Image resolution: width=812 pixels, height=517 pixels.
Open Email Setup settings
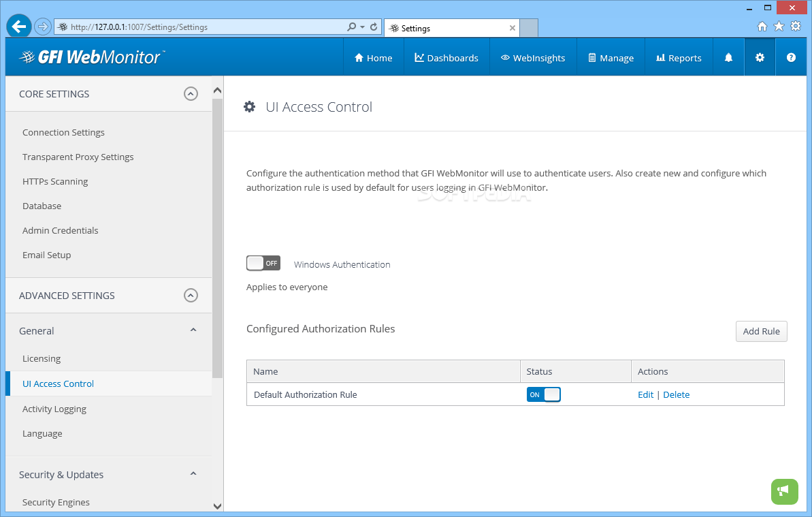pyautogui.click(x=46, y=255)
